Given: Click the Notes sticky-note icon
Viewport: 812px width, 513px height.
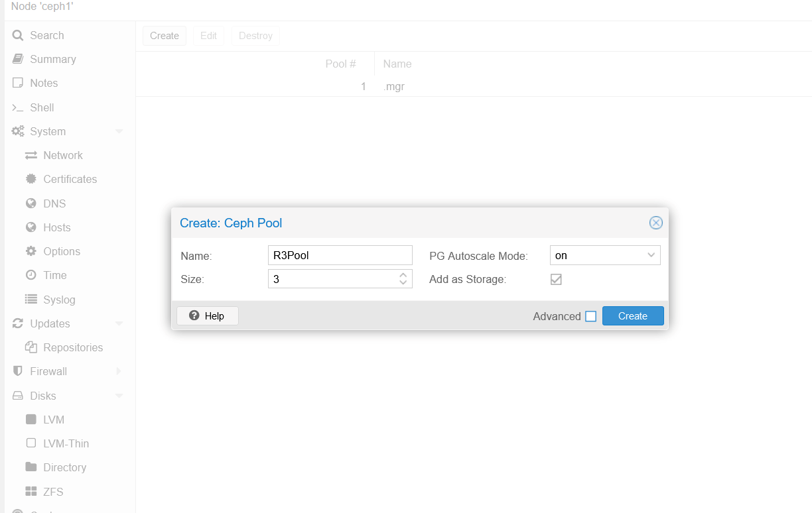Looking at the screenshot, I should [x=18, y=84].
